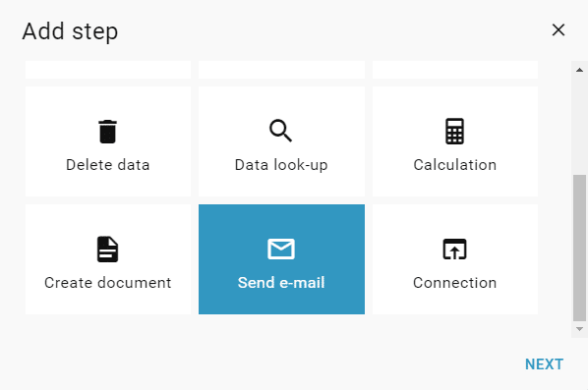588x390 pixels.
Task: Pick the Calculation step label
Action: [455, 165]
